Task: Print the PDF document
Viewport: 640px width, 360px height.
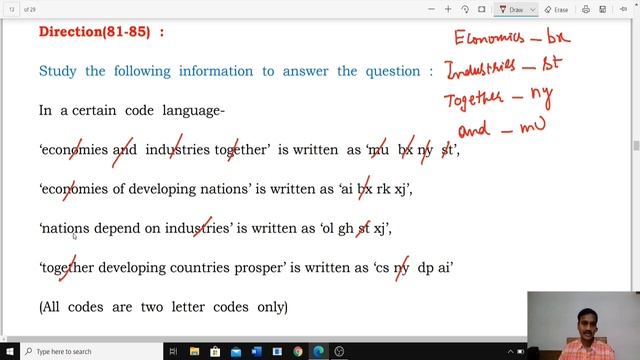Action: [586, 9]
